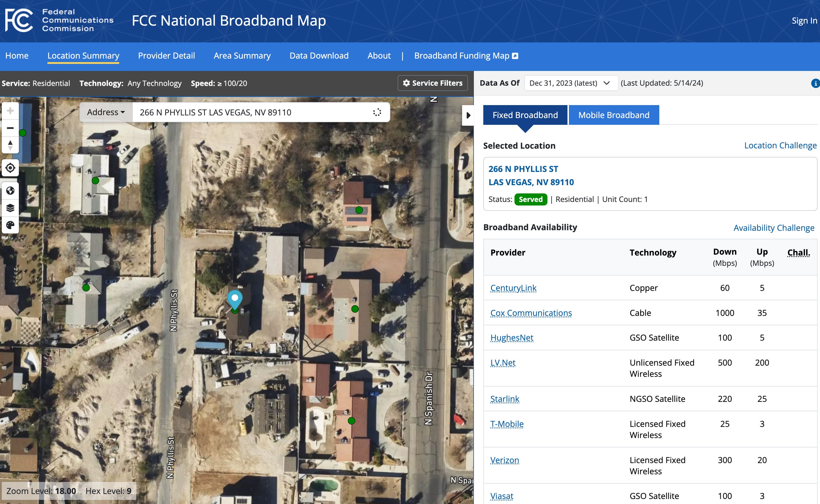Click Cox Communications download speed 1000
820x504 pixels.
725,313
